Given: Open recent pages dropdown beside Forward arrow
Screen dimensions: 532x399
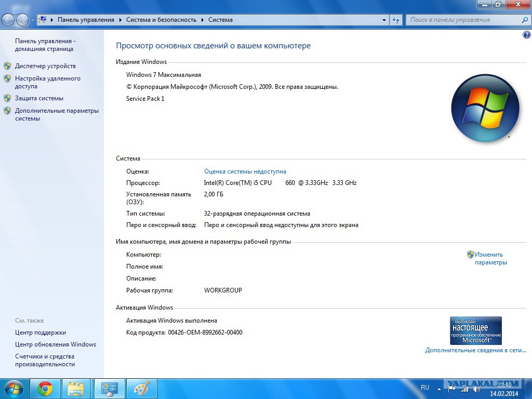Looking at the screenshot, I should point(33,20).
